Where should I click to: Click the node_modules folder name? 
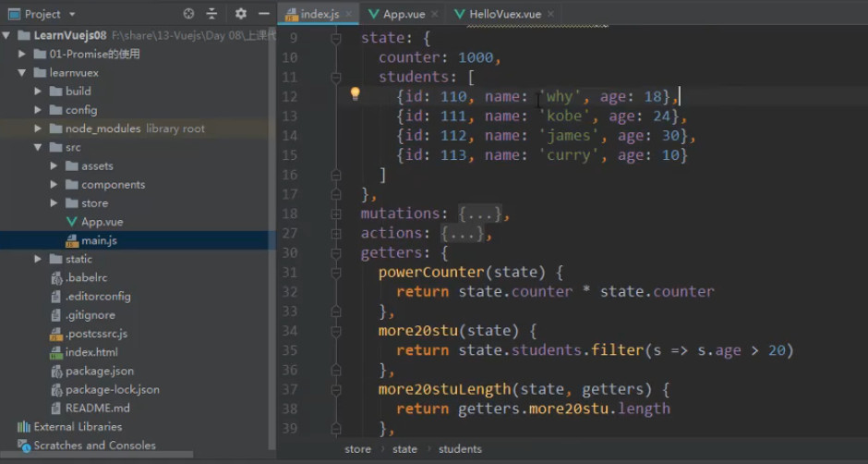click(103, 128)
